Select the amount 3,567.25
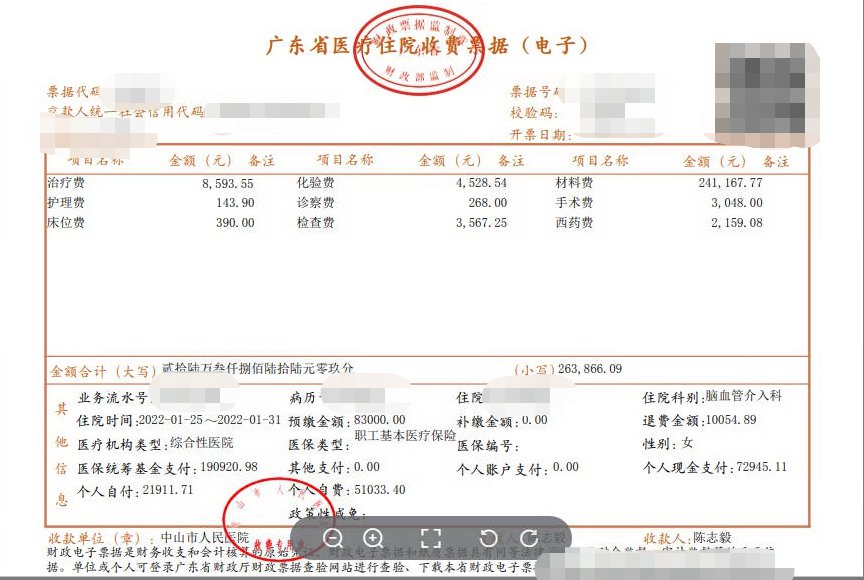This screenshot has width=864, height=580. [x=481, y=223]
